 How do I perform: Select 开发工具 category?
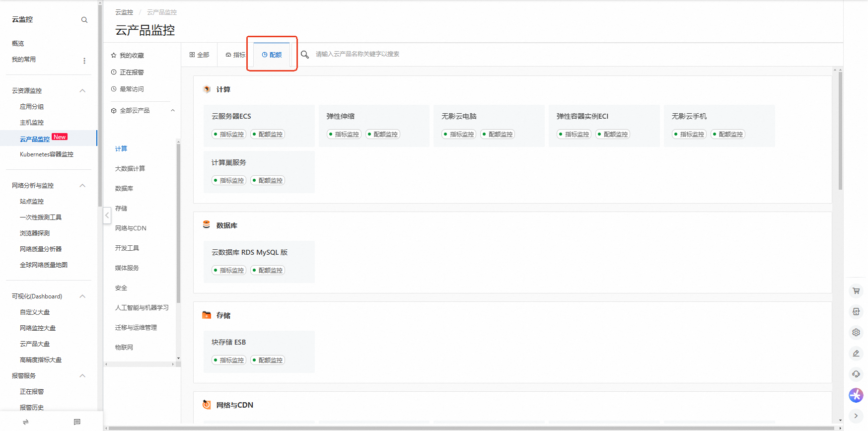127,248
